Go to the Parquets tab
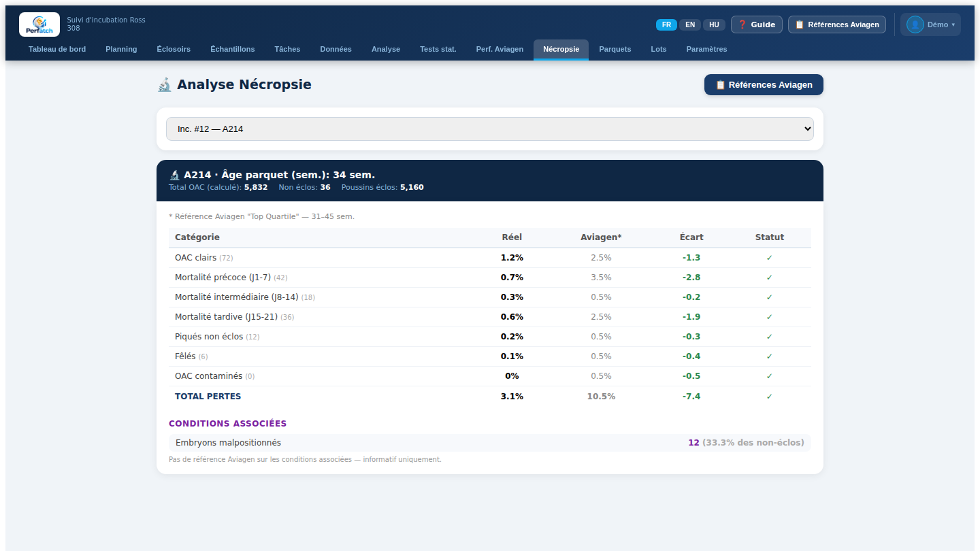 tap(615, 49)
